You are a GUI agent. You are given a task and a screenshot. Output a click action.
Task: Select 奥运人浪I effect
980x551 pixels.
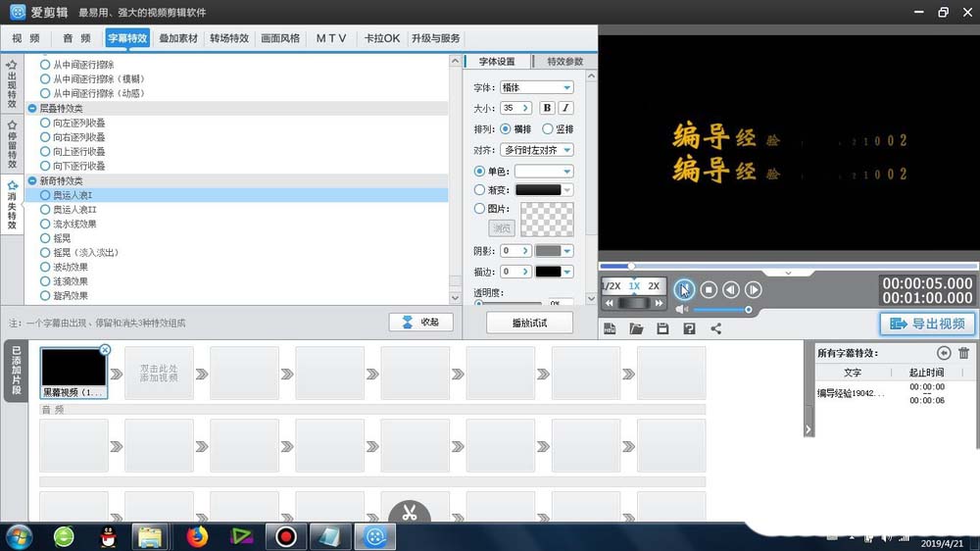coord(45,195)
